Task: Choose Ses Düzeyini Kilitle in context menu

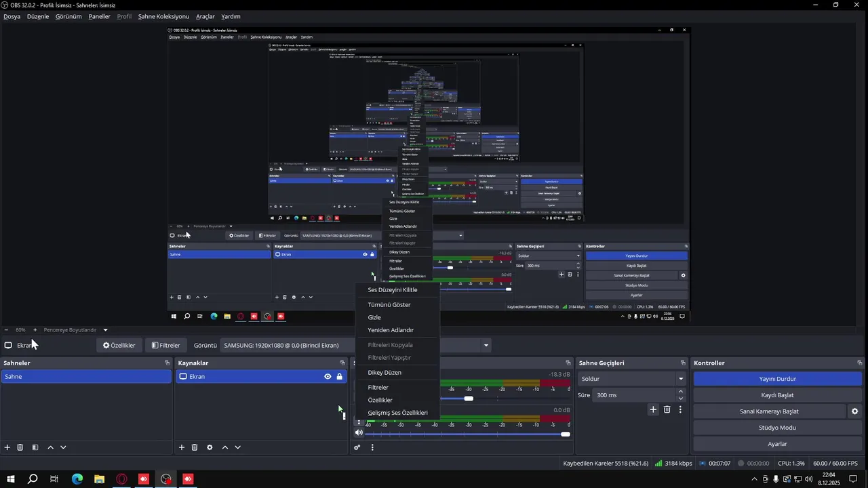Action: (x=398, y=290)
